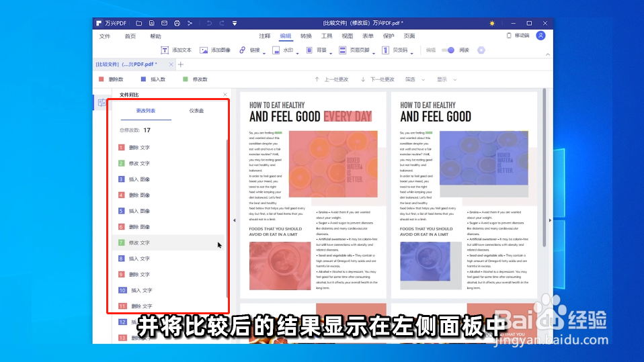The height and width of the screenshot is (362, 644).
Task: Switch to the 更改列表 tab
Action: 146,111
